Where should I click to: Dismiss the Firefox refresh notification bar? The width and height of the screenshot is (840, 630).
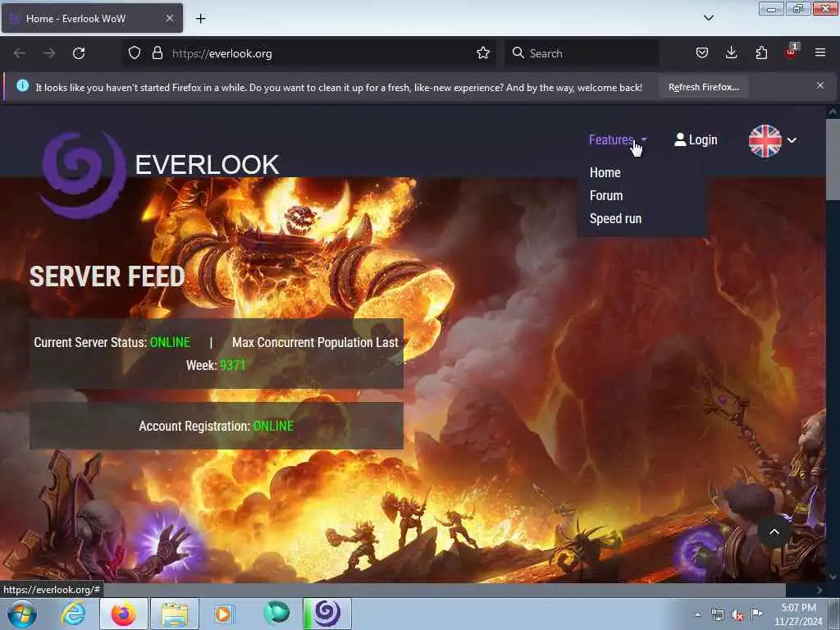(x=820, y=85)
